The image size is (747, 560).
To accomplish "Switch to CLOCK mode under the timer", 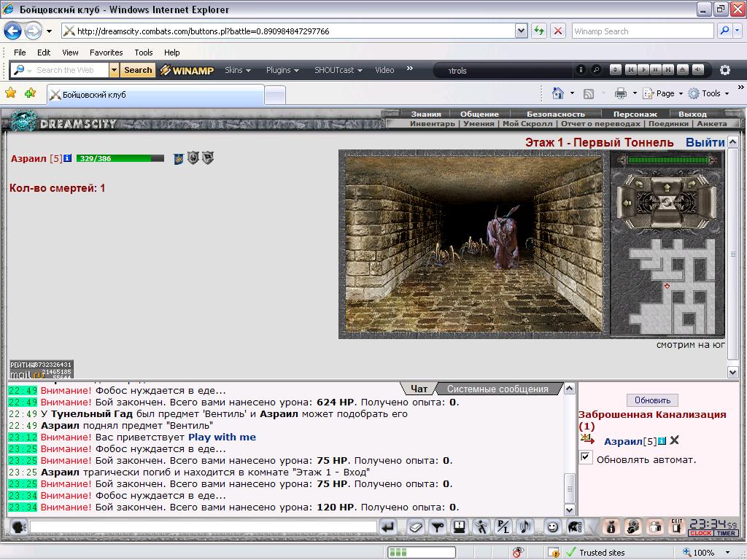I will coord(701,533).
